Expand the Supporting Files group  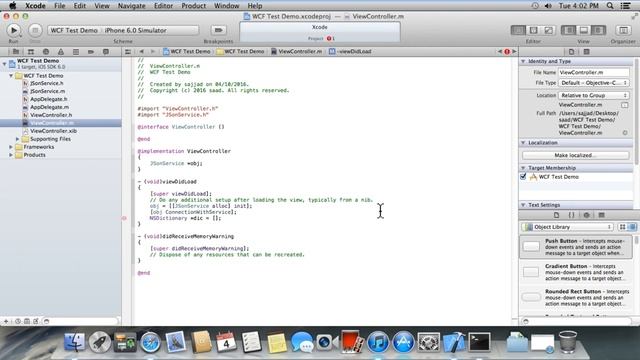click(18, 139)
